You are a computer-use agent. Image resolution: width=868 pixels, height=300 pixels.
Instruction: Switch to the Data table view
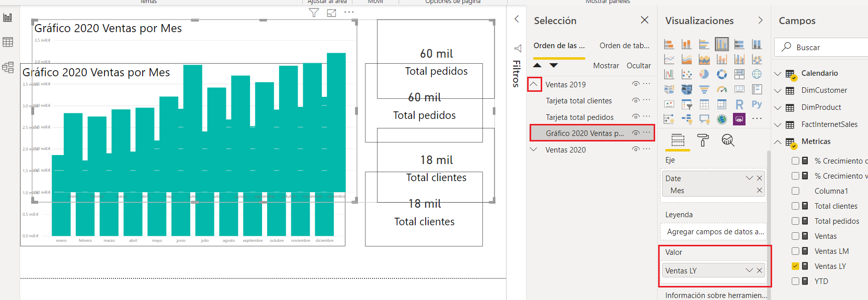(8, 42)
